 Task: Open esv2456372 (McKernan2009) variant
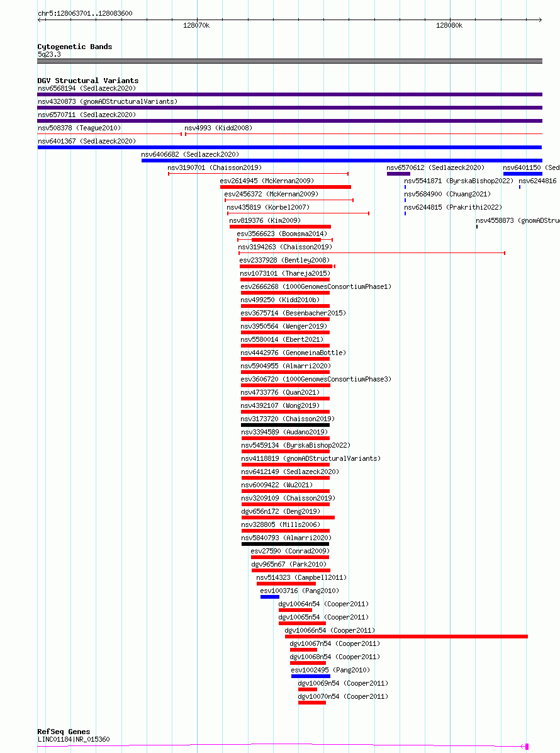271,194
